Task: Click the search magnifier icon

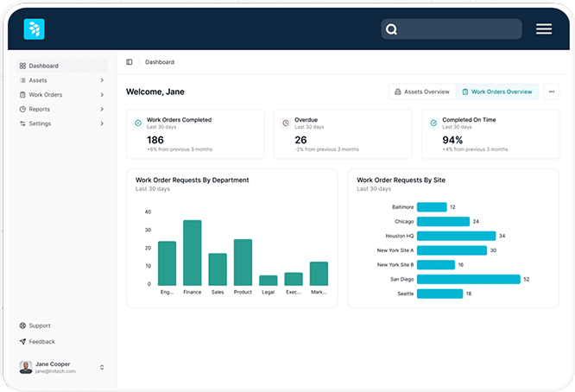Action: (x=391, y=29)
